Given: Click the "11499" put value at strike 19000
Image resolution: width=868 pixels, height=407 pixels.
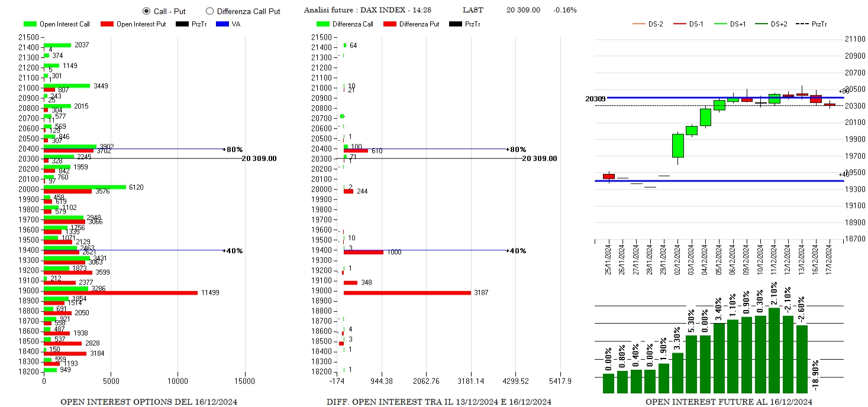Looking at the screenshot, I should [210, 293].
